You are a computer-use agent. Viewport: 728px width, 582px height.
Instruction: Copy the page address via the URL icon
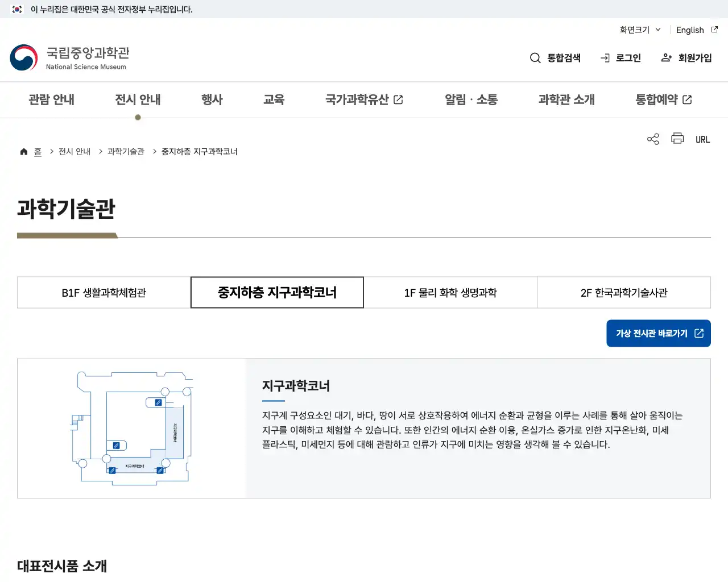point(702,139)
